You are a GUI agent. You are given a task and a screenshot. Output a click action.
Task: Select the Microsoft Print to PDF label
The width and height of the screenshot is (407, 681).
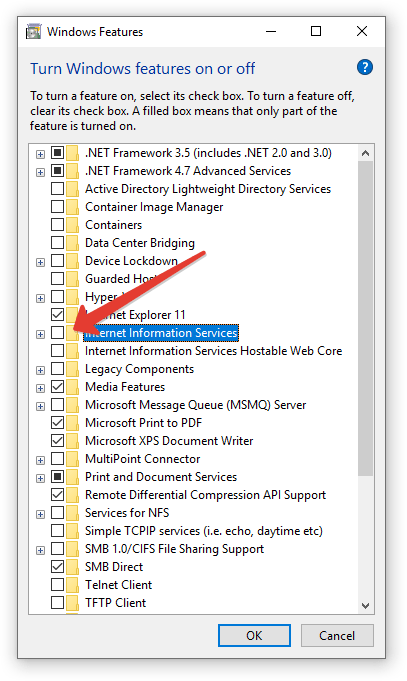coord(143,423)
